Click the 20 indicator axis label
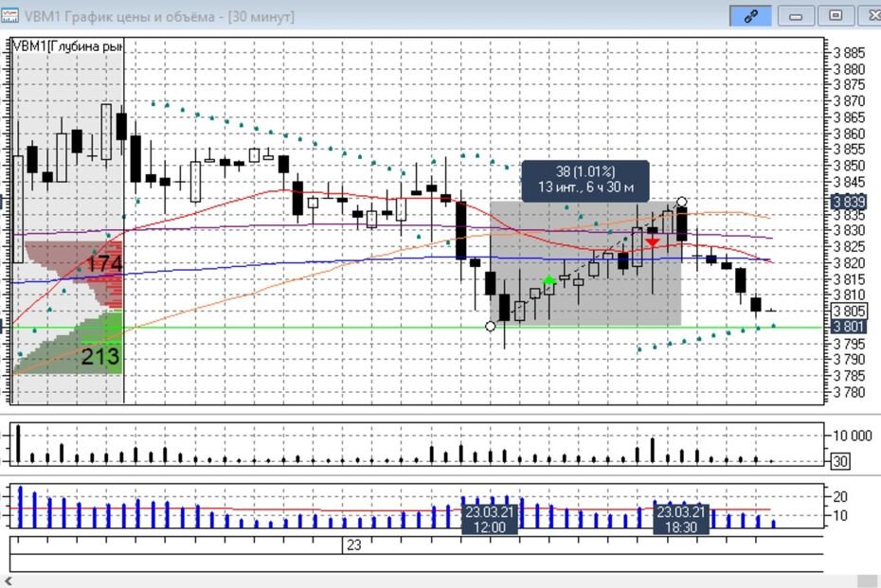This screenshot has height=588, width=881. tap(840, 496)
